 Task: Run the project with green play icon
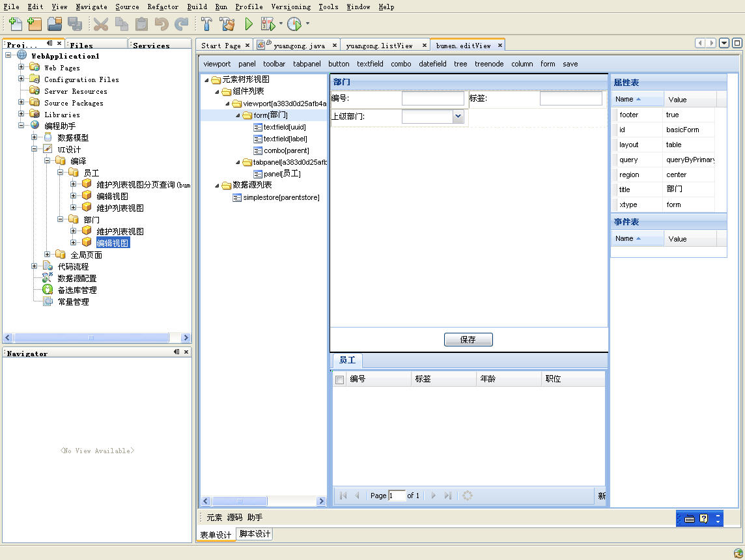pyautogui.click(x=249, y=23)
